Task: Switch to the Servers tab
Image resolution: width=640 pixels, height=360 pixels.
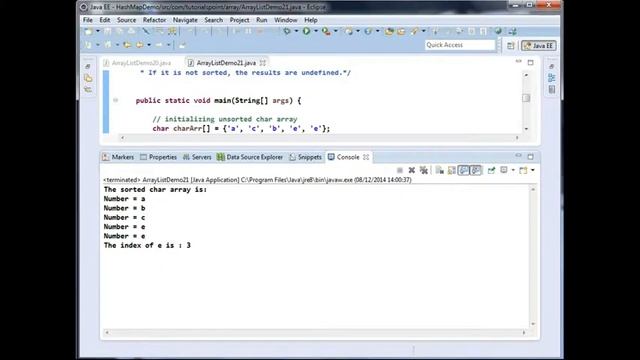Action: (x=197, y=157)
